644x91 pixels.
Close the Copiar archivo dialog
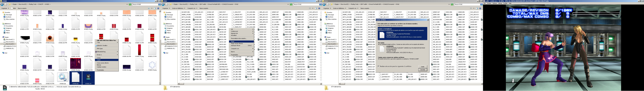click(x=428, y=20)
